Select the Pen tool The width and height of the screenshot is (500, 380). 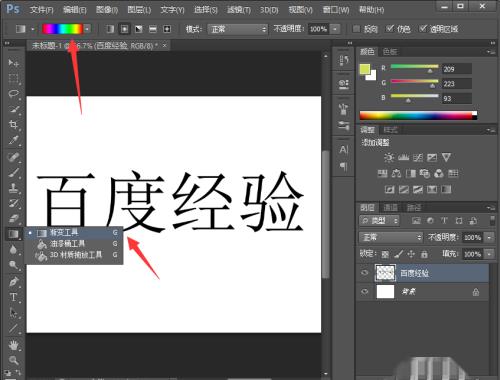coord(13,282)
